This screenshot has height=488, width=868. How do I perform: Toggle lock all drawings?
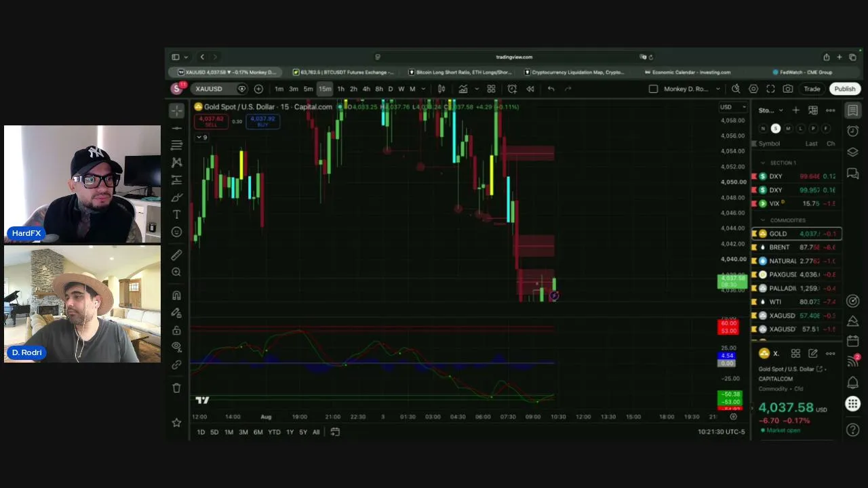click(x=177, y=330)
